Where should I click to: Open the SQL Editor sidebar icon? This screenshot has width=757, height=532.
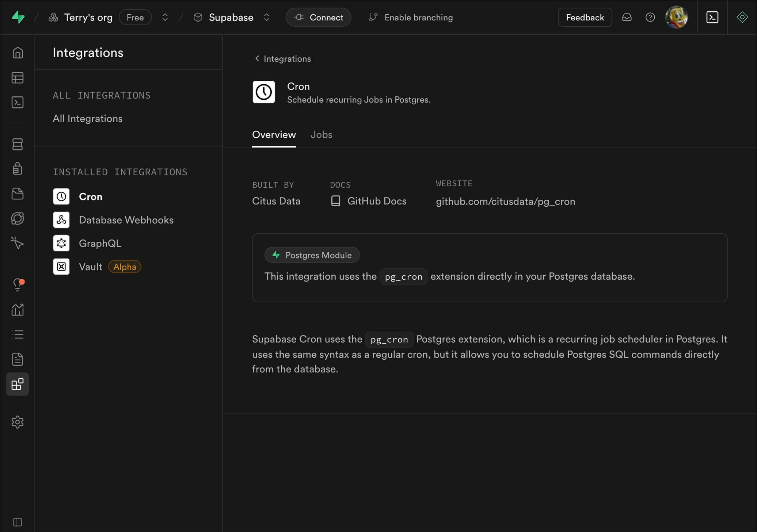(18, 103)
